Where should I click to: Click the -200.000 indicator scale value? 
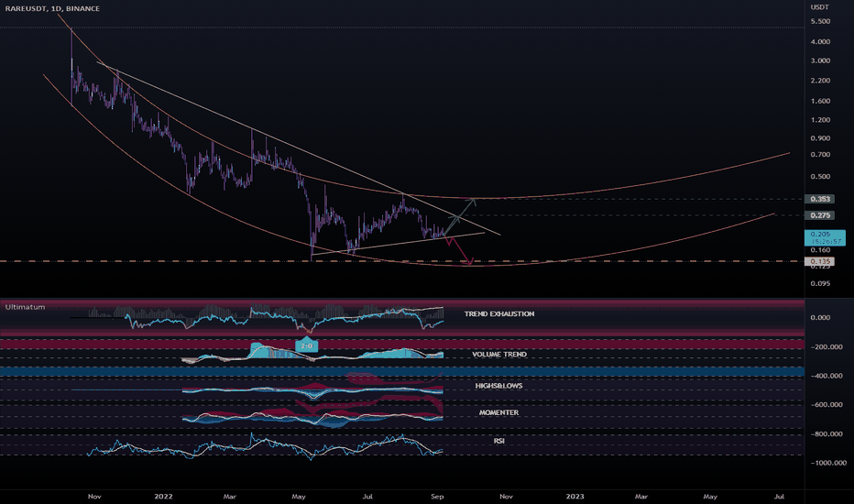point(827,346)
